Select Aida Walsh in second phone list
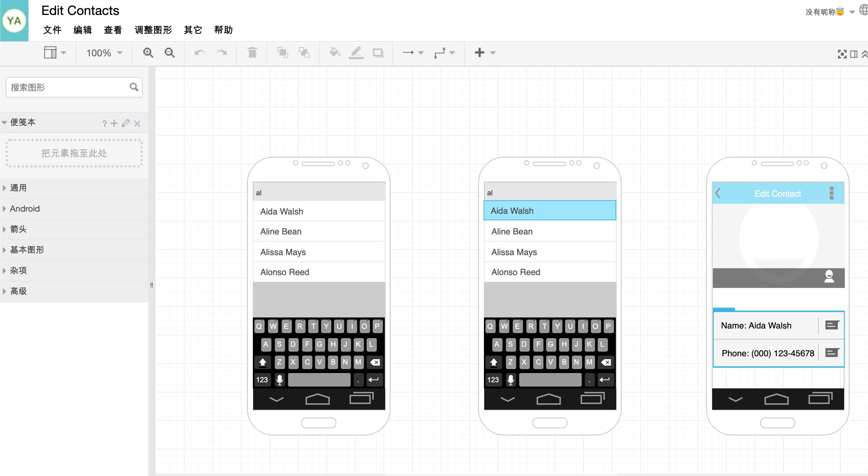Image resolution: width=868 pixels, height=476 pixels. point(550,211)
